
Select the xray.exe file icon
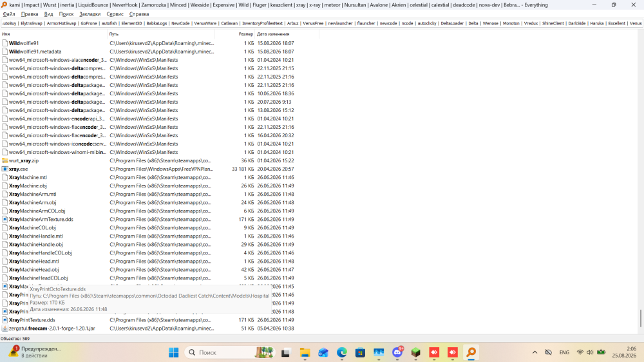(5, 169)
